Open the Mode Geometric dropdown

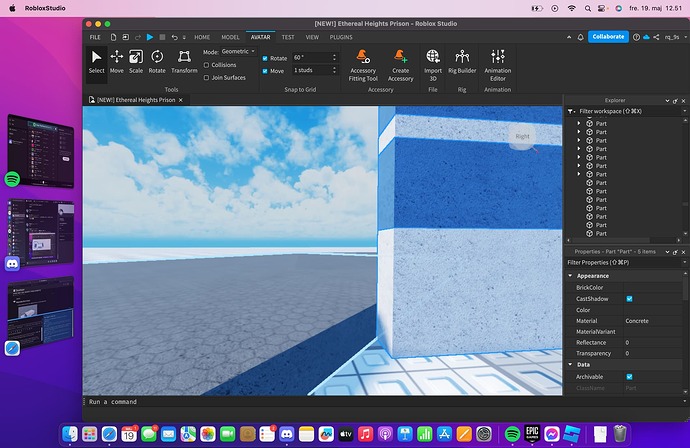[x=238, y=51]
